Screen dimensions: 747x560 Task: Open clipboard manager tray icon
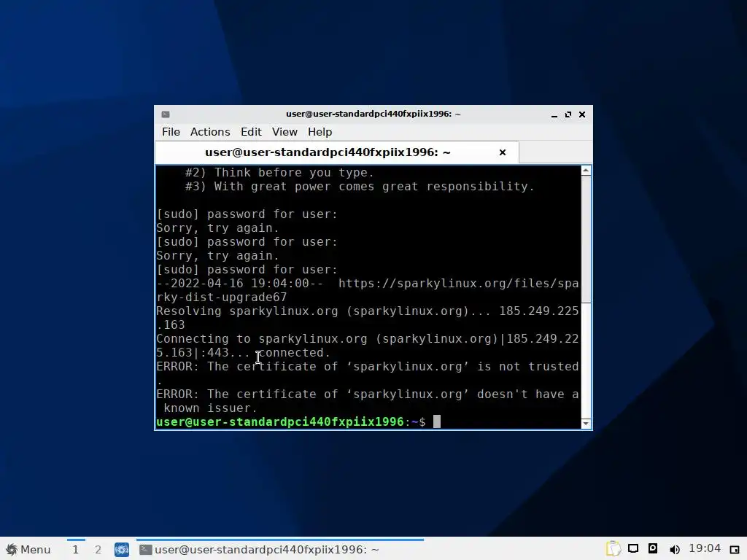(x=613, y=549)
